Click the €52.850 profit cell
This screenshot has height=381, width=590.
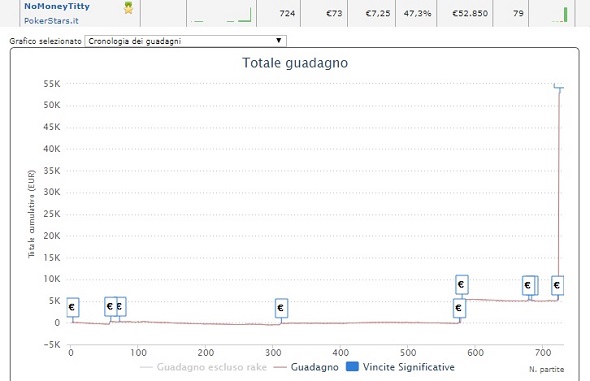click(470, 14)
